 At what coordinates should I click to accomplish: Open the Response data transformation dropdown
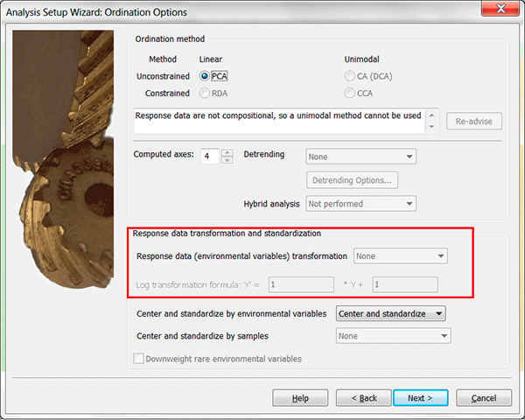tap(400, 256)
